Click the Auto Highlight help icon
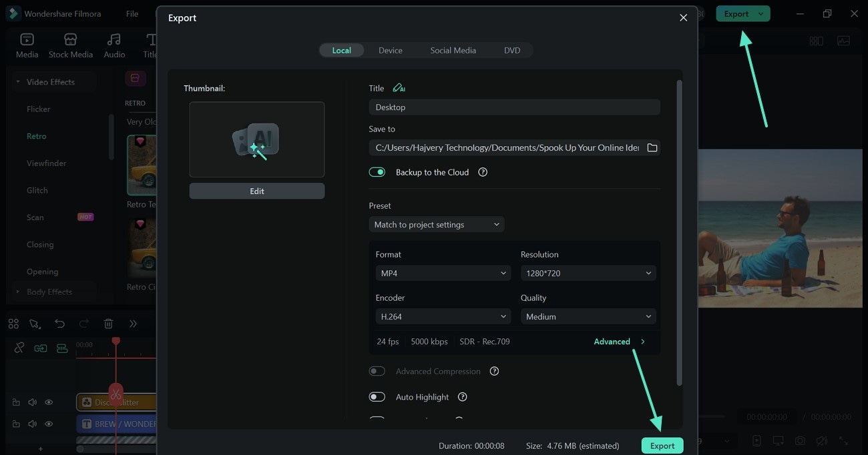Viewport: 868px width, 455px height. click(x=462, y=397)
